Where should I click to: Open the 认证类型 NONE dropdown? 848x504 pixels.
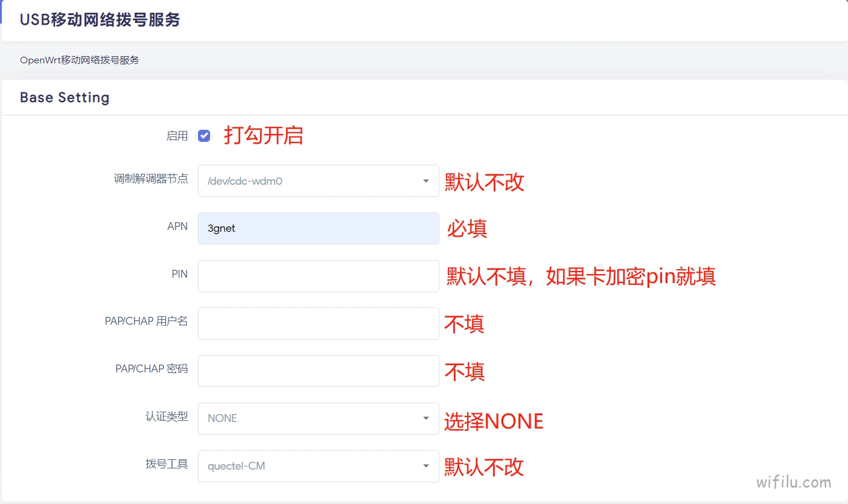point(318,418)
